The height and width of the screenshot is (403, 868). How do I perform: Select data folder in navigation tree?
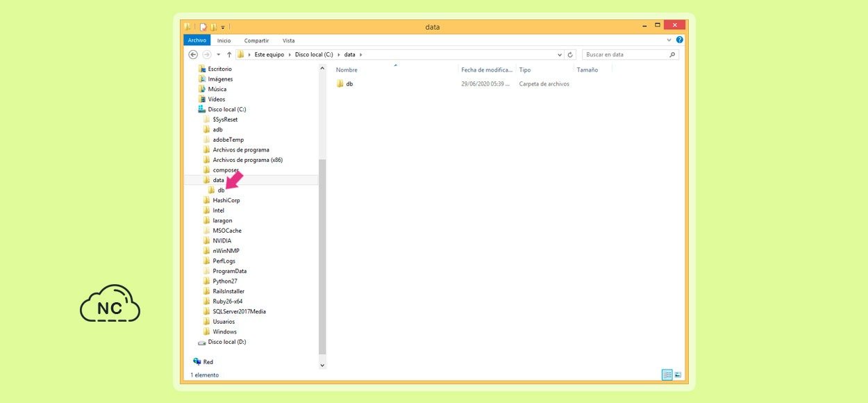[218, 180]
